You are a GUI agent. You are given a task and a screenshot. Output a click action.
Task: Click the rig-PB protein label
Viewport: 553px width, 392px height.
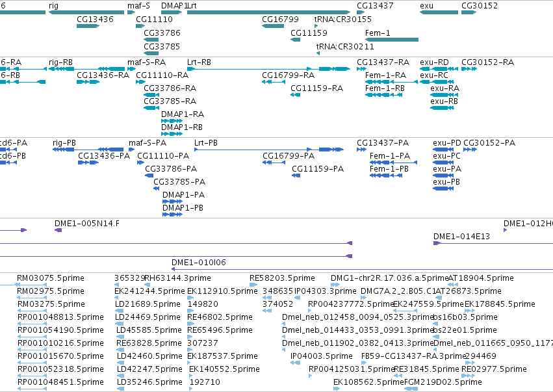64,143
